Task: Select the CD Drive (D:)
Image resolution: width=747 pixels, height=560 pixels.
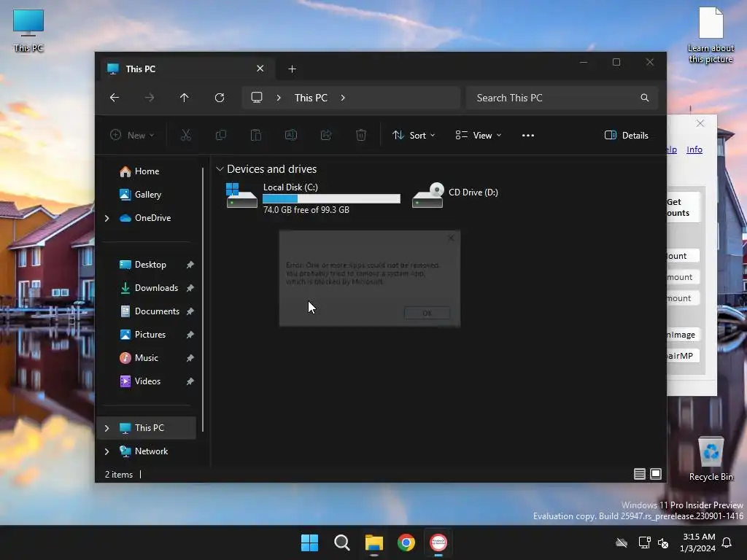Action: [x=455, y=195]
